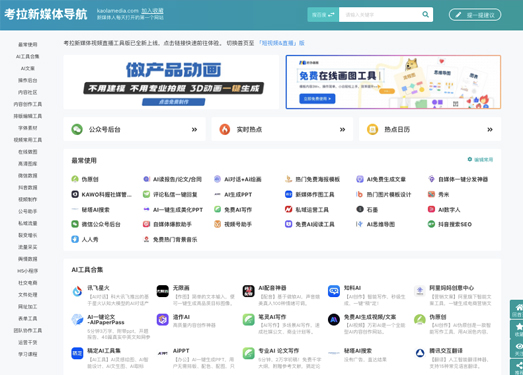Click the 热点日历 calendar icon

pos(372,129)
